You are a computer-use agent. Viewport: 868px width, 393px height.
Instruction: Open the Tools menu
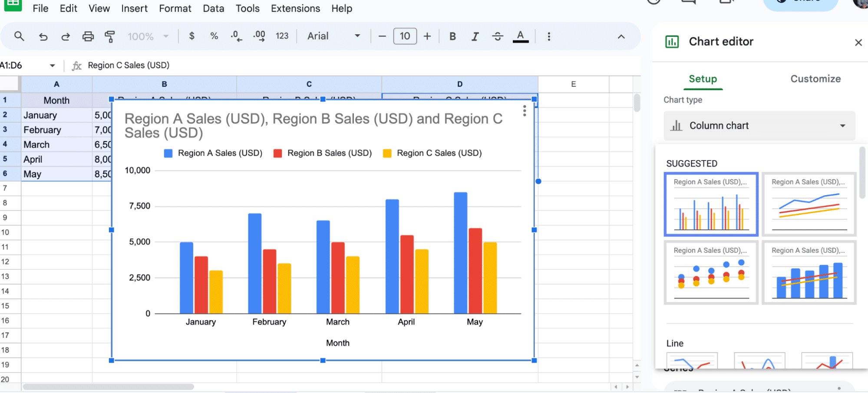click(x=248, y=8)
